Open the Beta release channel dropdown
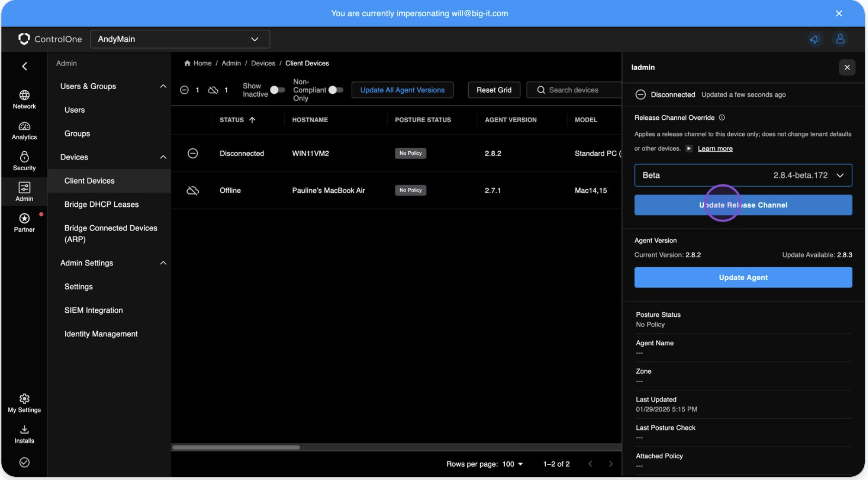 [x=743, y=175]
